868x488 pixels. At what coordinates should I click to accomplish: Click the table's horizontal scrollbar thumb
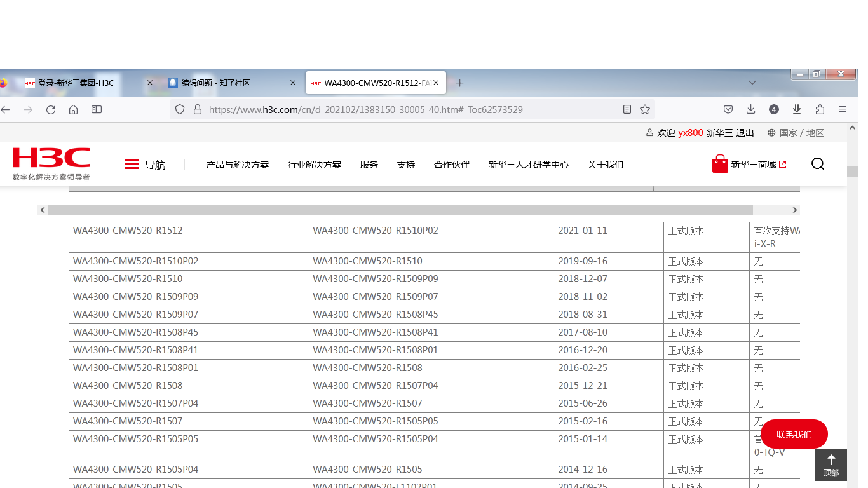point(400,210)
